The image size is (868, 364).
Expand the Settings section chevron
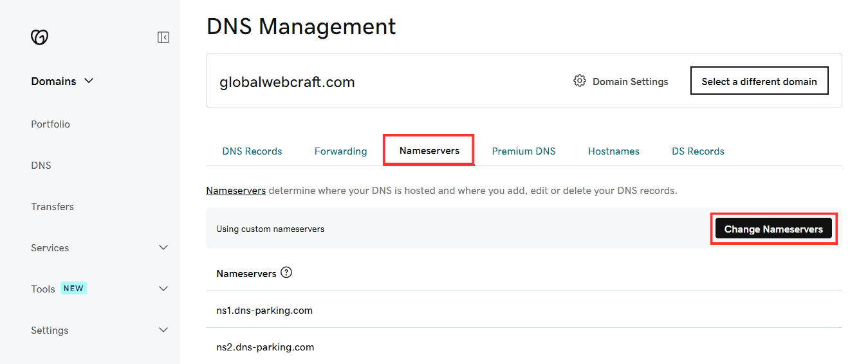(x=163, y=330)
